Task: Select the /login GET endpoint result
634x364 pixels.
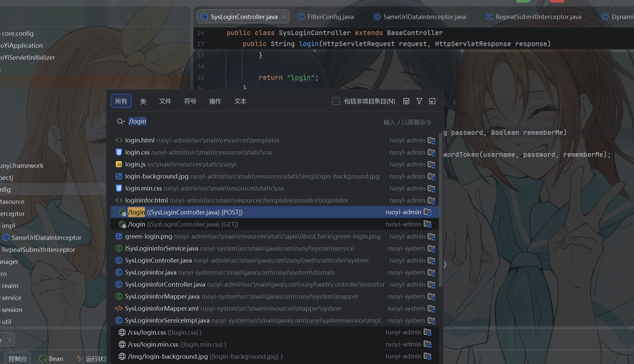Action: coord(274,224)
